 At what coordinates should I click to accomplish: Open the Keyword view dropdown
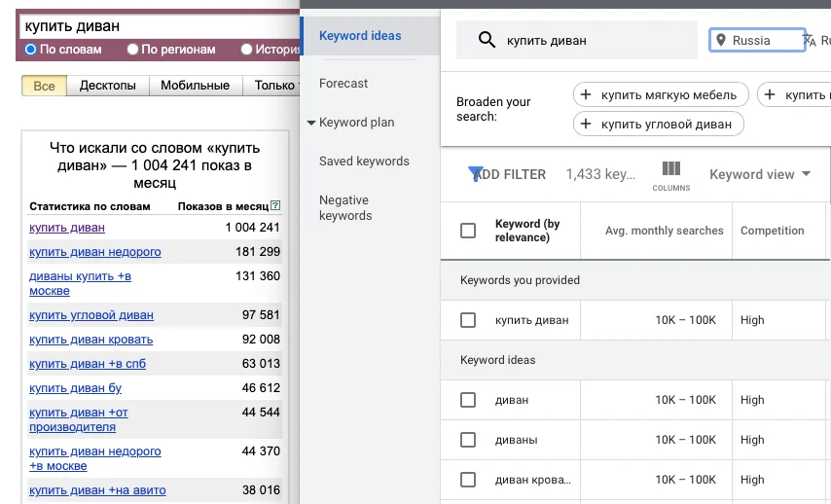pos(760,174)
